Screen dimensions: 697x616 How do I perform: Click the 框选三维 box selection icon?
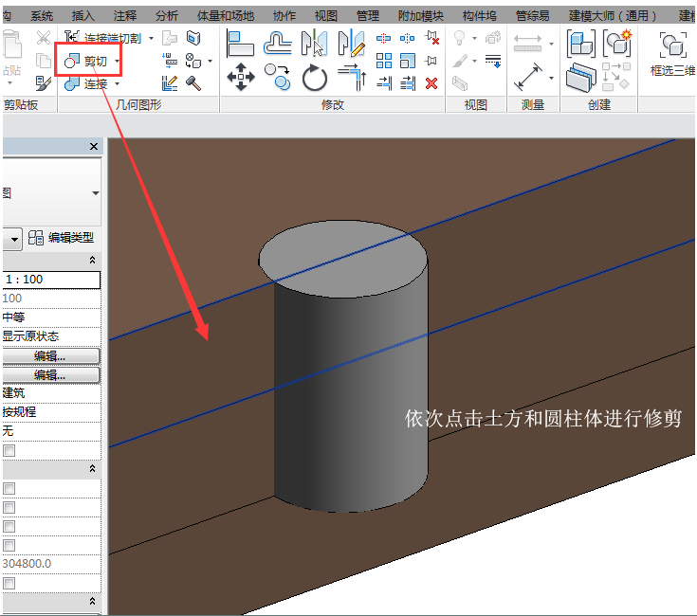(x=673, y=45)
